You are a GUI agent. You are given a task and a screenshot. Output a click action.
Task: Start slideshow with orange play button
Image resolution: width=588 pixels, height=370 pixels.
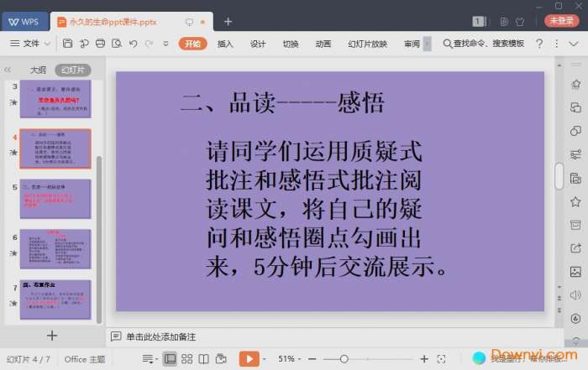249,359
